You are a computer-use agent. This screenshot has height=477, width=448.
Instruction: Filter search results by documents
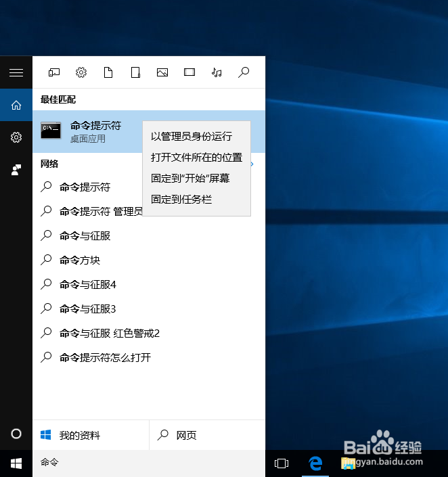(108, 72)
